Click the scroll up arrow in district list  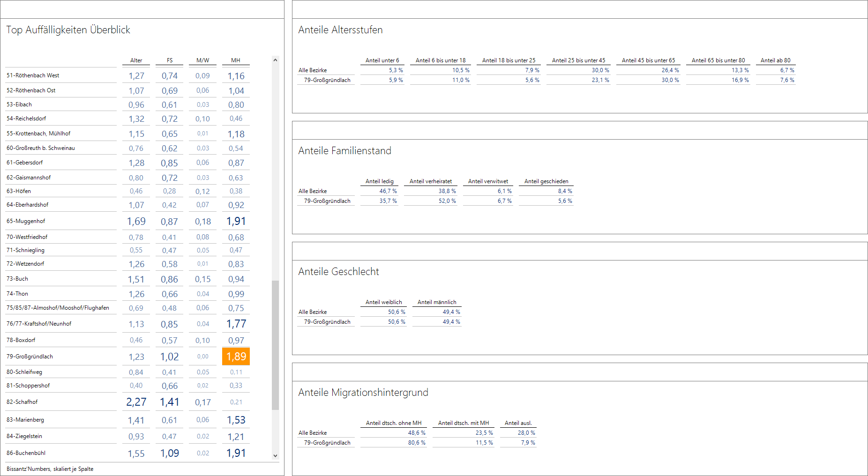pos(275,60)
